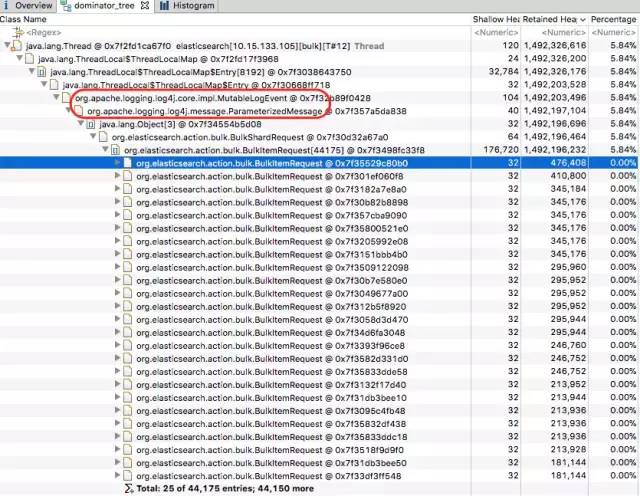This screenshot has width=640, height=496.
Task: Select BulkItemRequest @ 0x7f3095c4fb48 row
Action: click(320, 411)
